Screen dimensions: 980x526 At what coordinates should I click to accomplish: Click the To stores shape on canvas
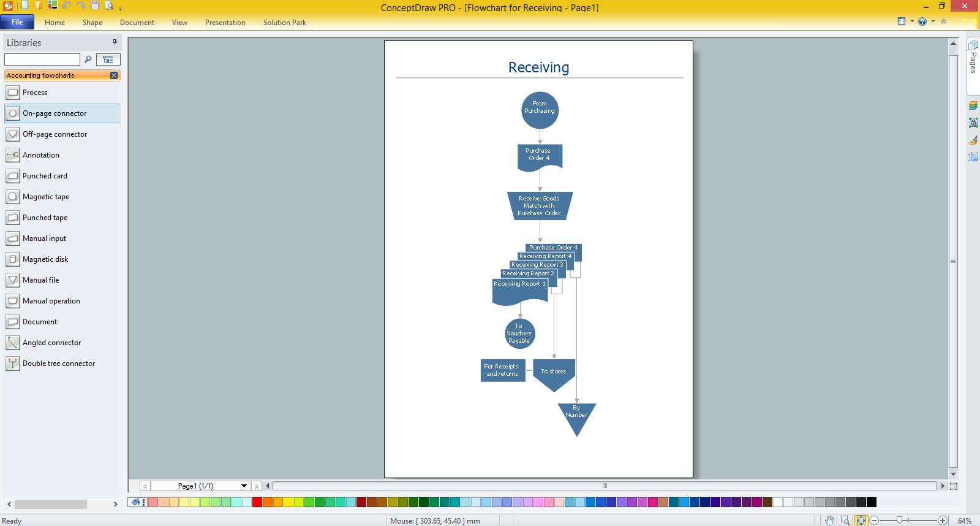tap(554, 375)
